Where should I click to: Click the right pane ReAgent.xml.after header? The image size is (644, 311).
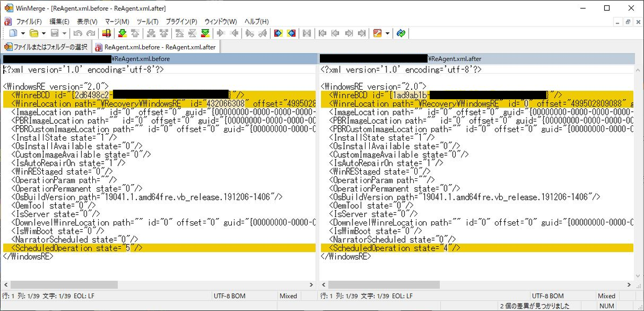click(x=478, y=59)
